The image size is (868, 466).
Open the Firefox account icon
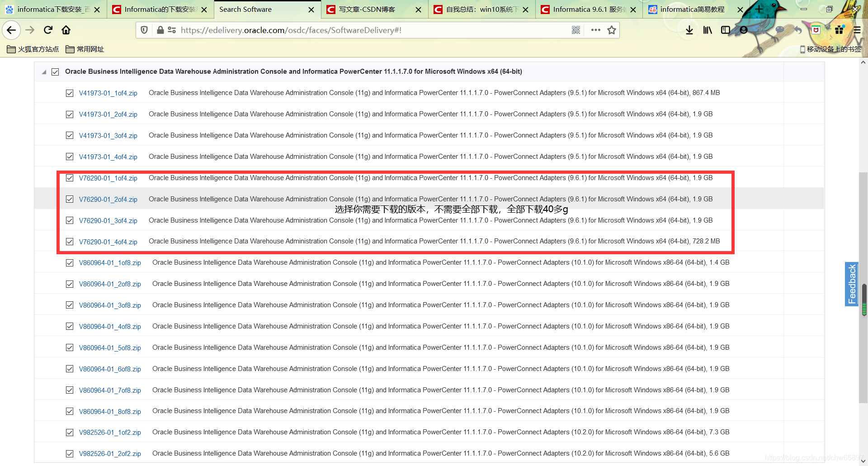pos(744,30)
